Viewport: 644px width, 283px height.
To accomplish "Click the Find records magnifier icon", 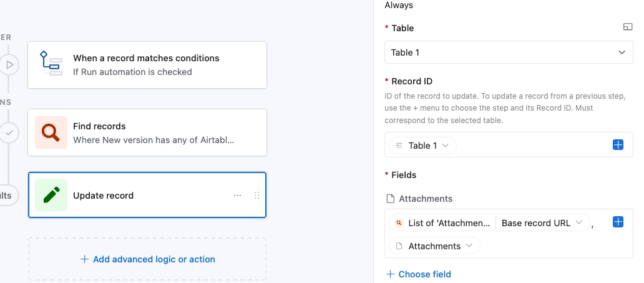I will [x=51, y=132].
